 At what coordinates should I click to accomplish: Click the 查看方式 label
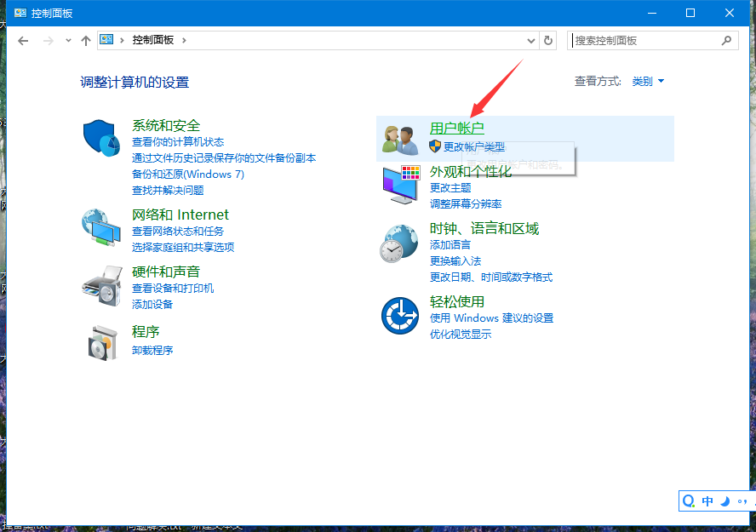[598, 82]
